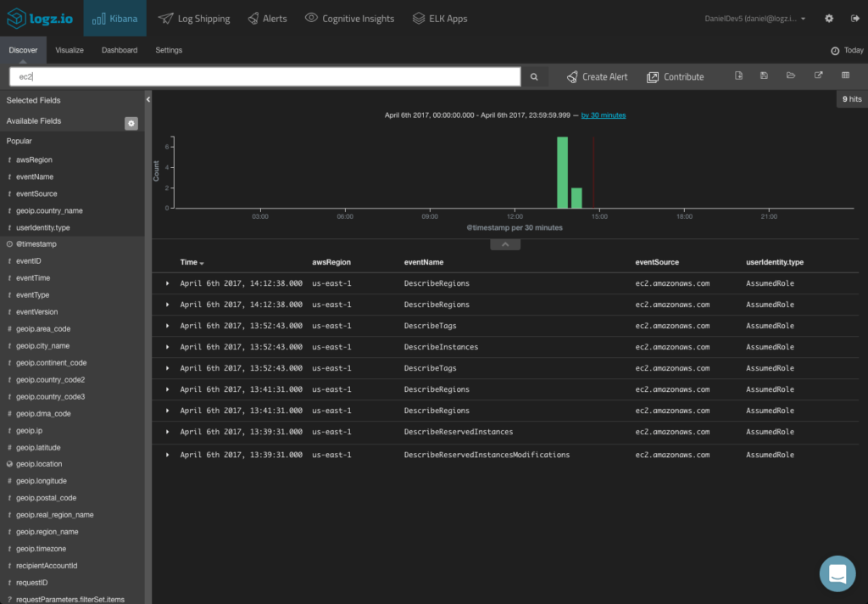This screenshot has height=604, width=868.
Task: Share the search via the export icon
Action: (x=817, y=75)
